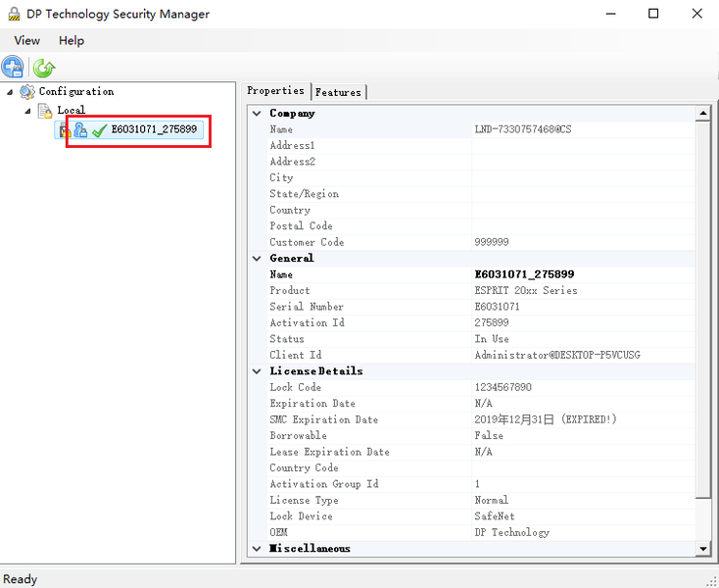Collapse the Miscellaneous property section
719x588 pixels.
pyautogui.click(x=257, y=549)
